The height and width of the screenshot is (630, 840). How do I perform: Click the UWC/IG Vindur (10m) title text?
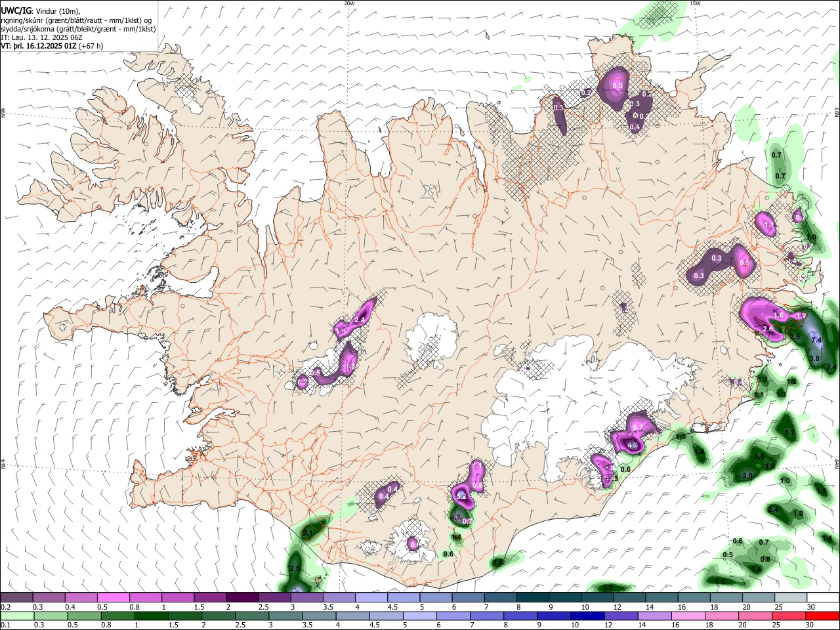coord(39,11)
